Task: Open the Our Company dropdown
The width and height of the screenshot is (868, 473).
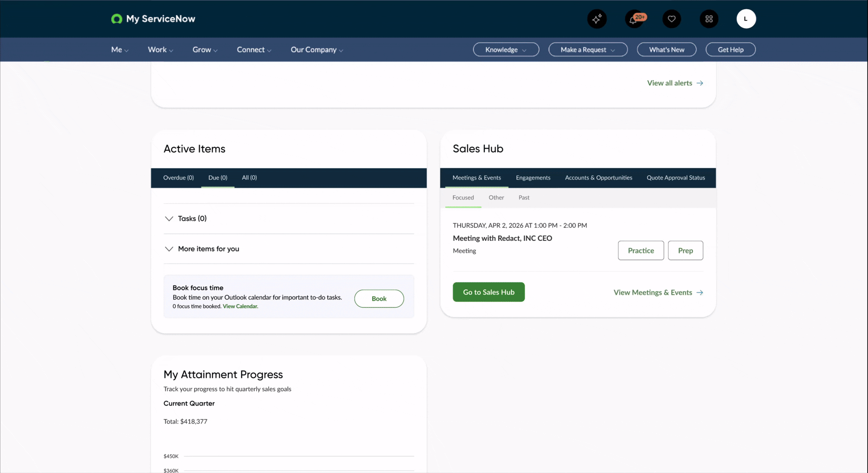Action: coord(316,49)
